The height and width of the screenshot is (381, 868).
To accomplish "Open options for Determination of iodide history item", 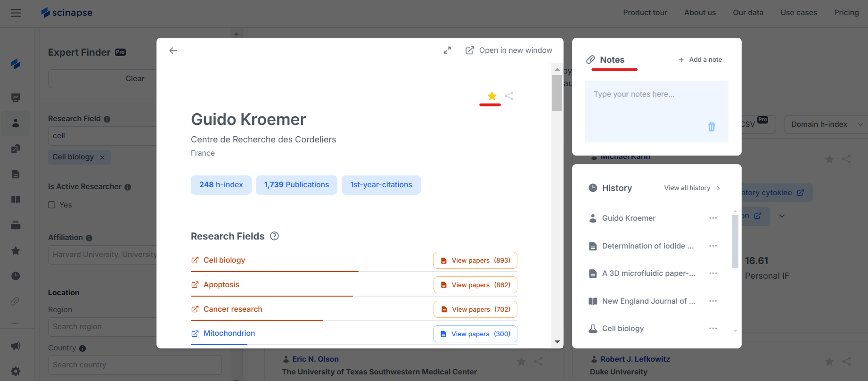I will coord(713,246).
